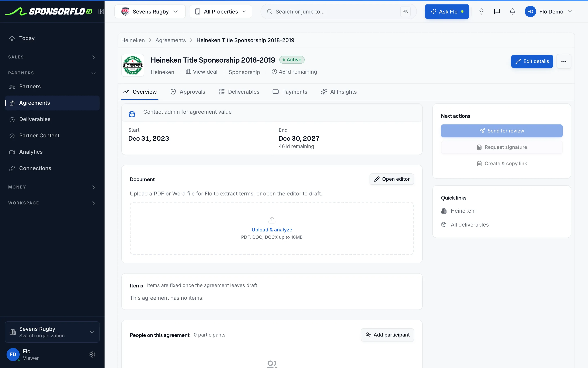Viewport: 588px width, 368px height.
Task: Switch to the AI Insights tab
Action: [339, 92]
